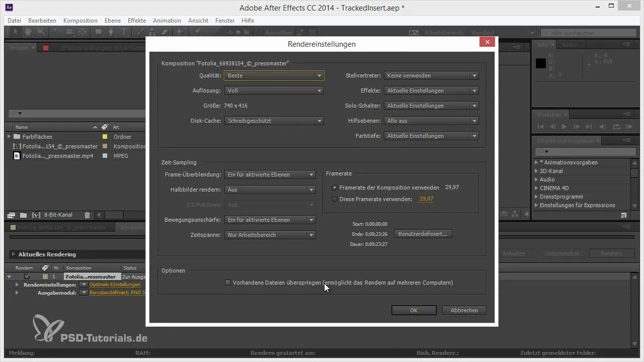Expand Aktuelles Rendering section
This screenshot has height=362, width=644.
pyautogui.click(x=14, y=254)
